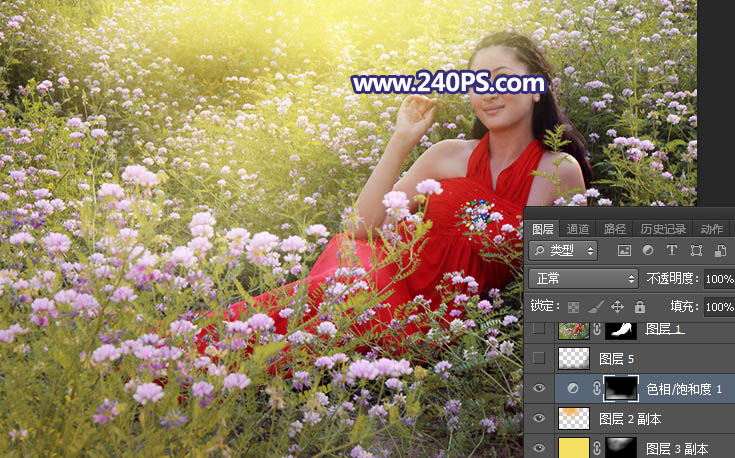Click the 不透明度 opacity value field

[x=718, y=278]
